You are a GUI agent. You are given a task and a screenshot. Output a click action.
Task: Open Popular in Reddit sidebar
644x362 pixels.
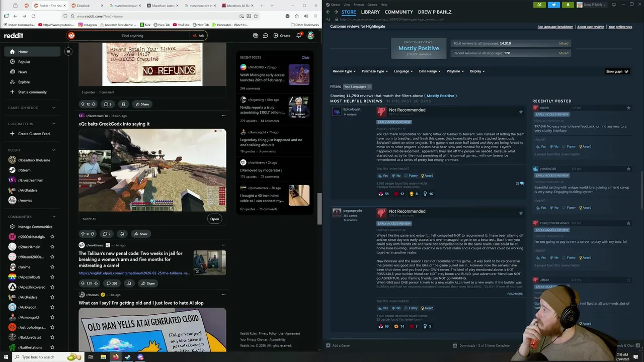24,62
